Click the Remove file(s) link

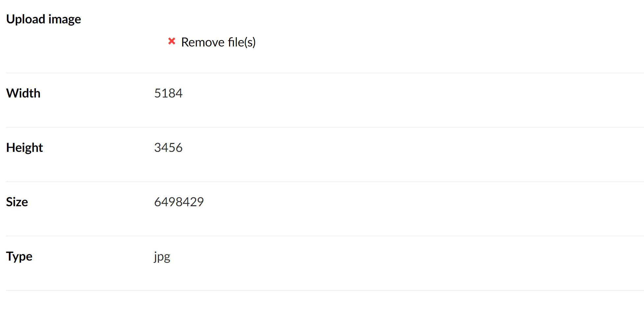click(x=218, y=42)
